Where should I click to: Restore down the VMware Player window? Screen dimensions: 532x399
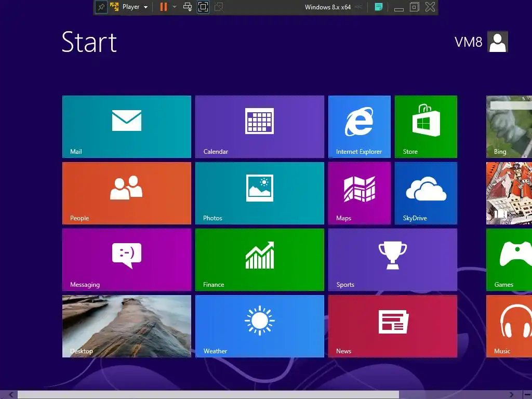(x=414, y=7)
